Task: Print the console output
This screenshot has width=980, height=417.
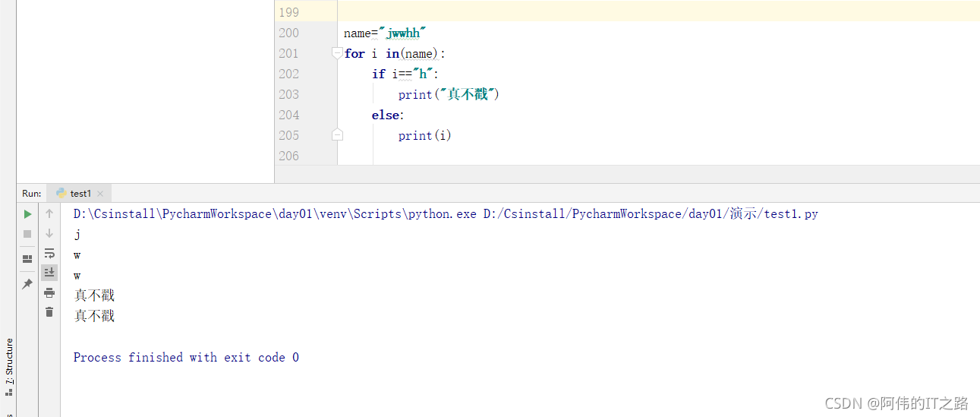Action: [x=49, y=292]
